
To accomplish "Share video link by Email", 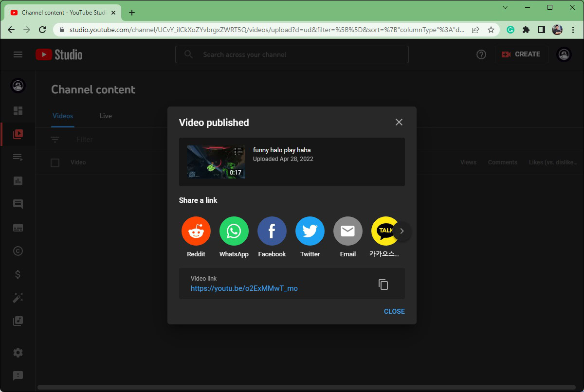I will click(348, 231).
